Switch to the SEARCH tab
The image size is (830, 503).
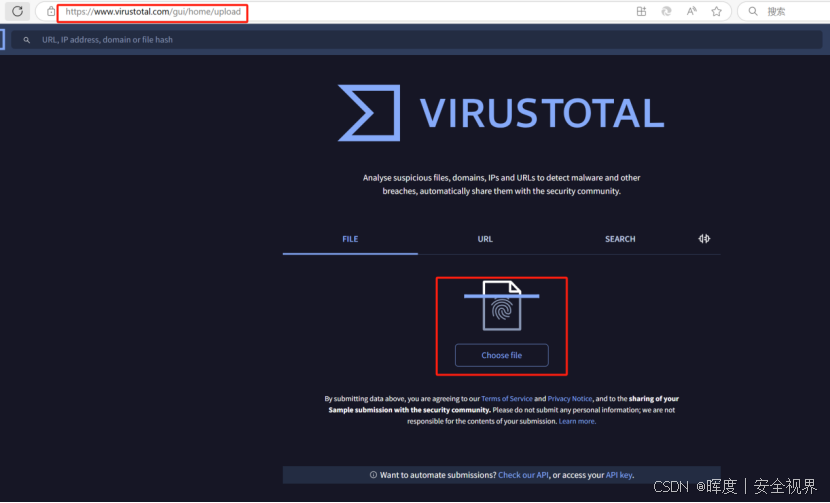click(x=620, y=239)
